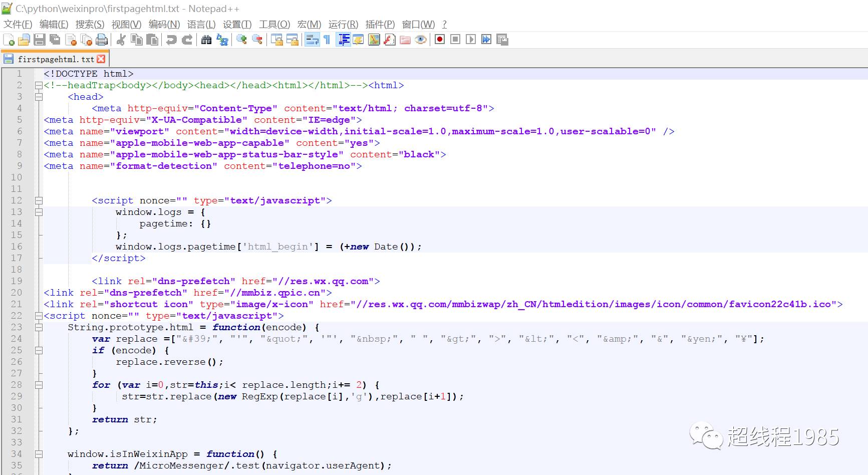The height and width of the screenshot is (475, 868).
Task: Run macro multiple times icon
Action: (486, 40)
